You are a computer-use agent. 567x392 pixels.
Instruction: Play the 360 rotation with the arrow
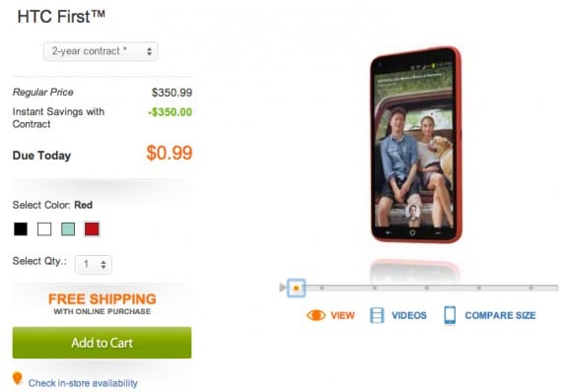coord(282,288)
